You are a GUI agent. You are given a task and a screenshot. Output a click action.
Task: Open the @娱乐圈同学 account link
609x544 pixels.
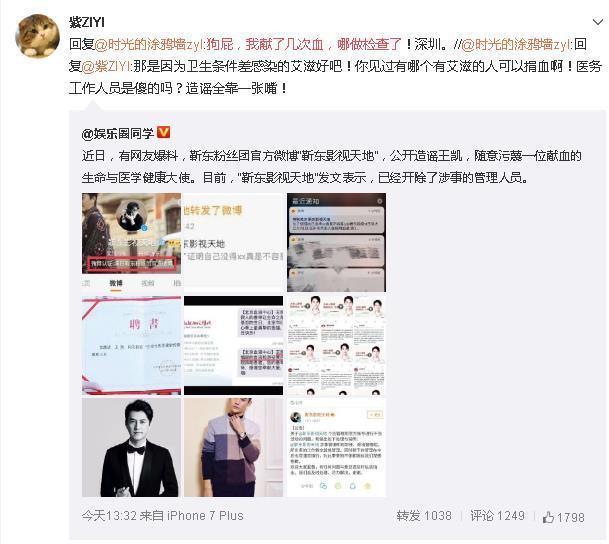pyautogui.click(x=118, y=133)
